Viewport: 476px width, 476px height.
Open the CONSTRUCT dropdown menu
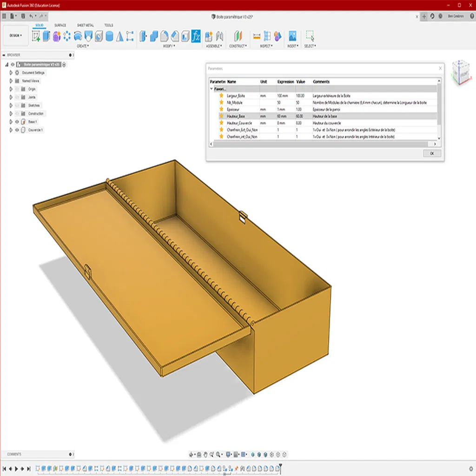click(238, 46)
